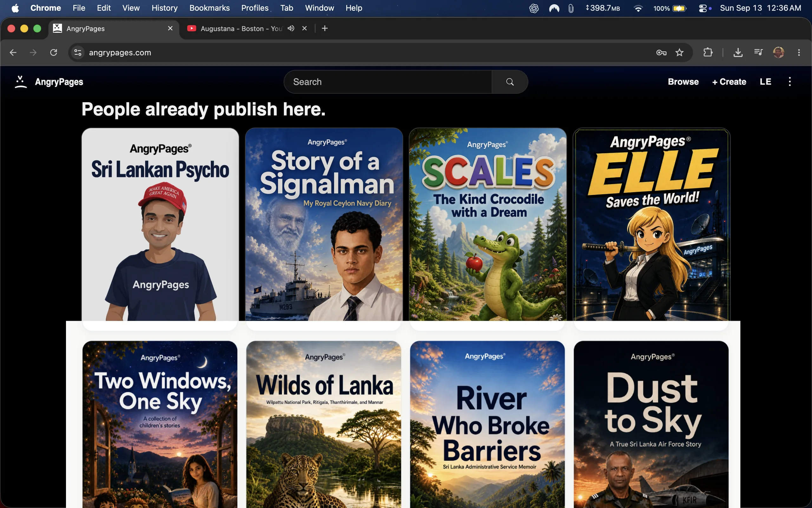The image size is (812, 508).
Task: Open the media controls icon in toolbar
Action: point(758,52)
